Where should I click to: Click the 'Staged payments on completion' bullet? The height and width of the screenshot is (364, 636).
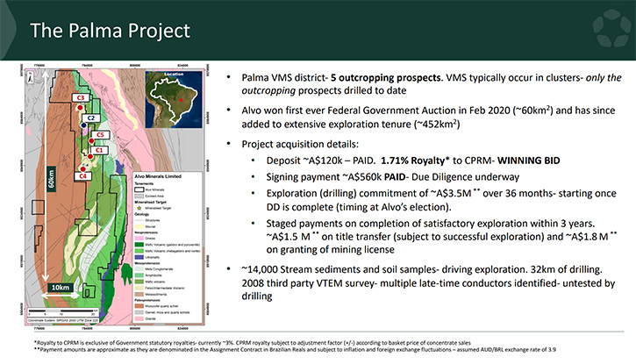pos(441,236)
